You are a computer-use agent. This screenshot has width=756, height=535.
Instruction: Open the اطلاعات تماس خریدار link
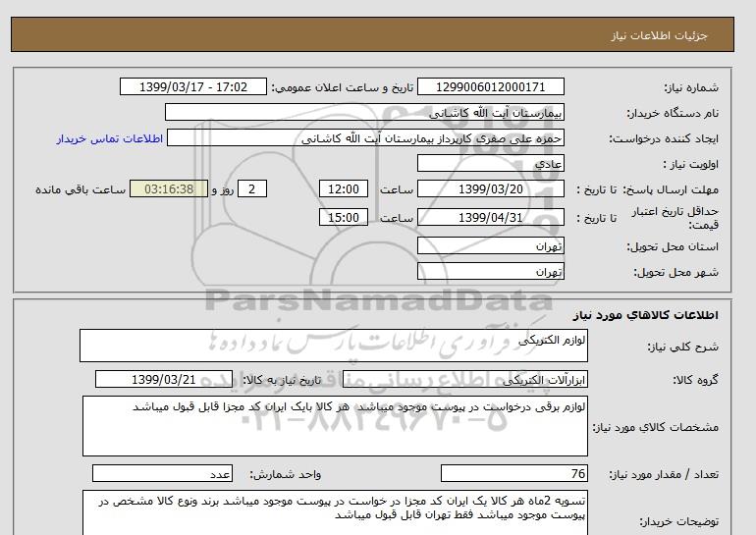[x=109, y=138]
